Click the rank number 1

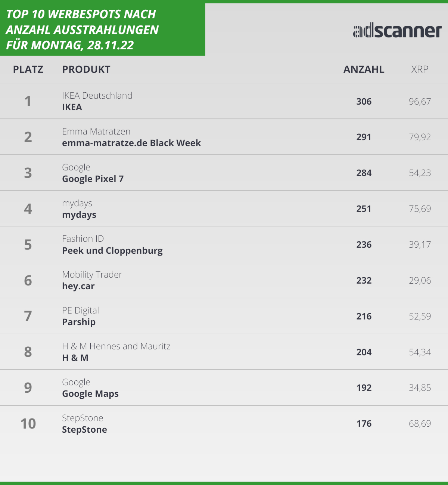28,101
